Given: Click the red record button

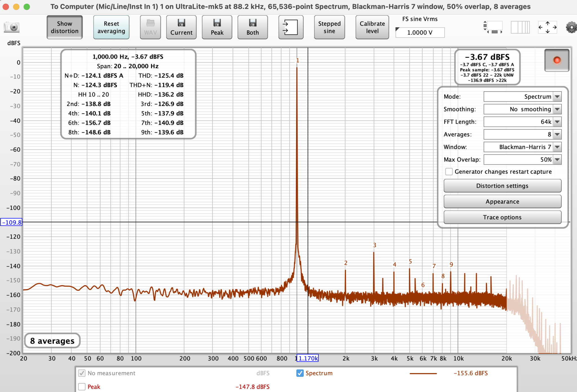Looking at the screenshot, I should pyautogui.click(x=557, y=60).
